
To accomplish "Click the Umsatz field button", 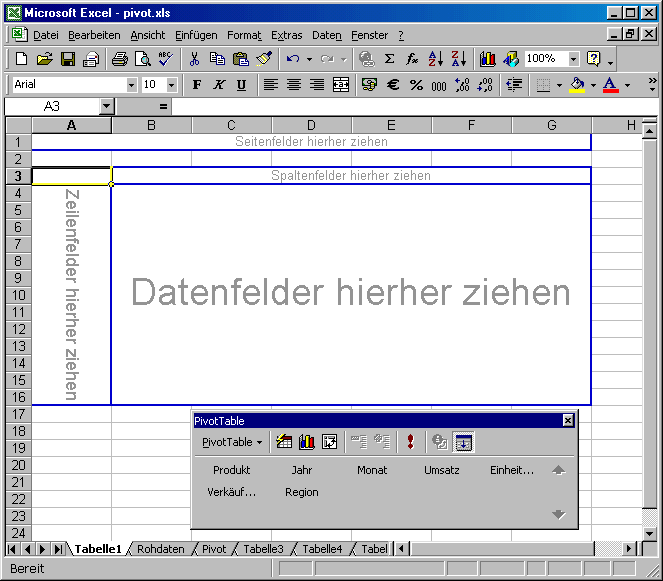I will point(441,469).
